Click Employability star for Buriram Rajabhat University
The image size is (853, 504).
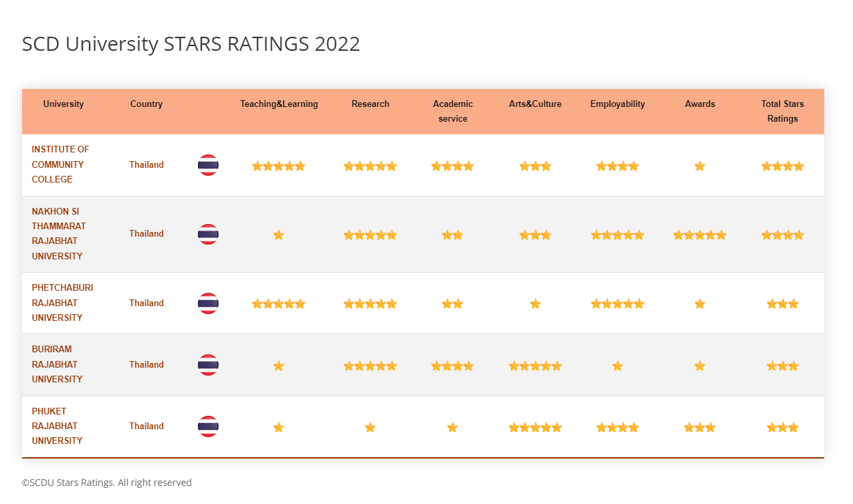(618, 366)
